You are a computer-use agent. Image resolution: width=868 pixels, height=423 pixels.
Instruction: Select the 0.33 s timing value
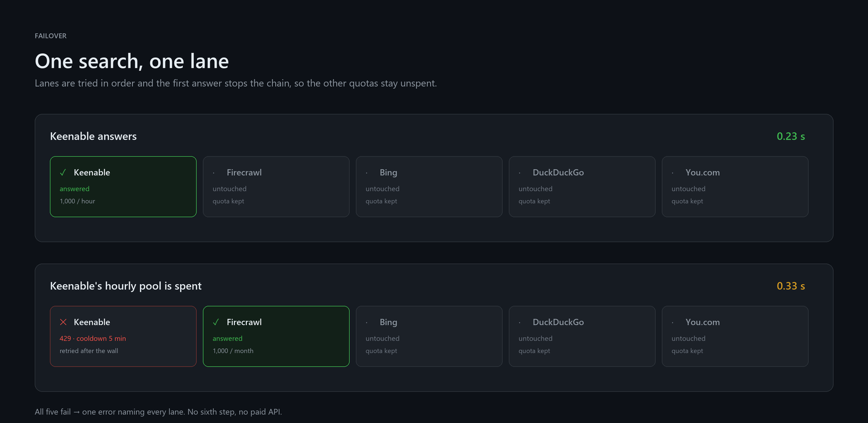tap(791, 286)
